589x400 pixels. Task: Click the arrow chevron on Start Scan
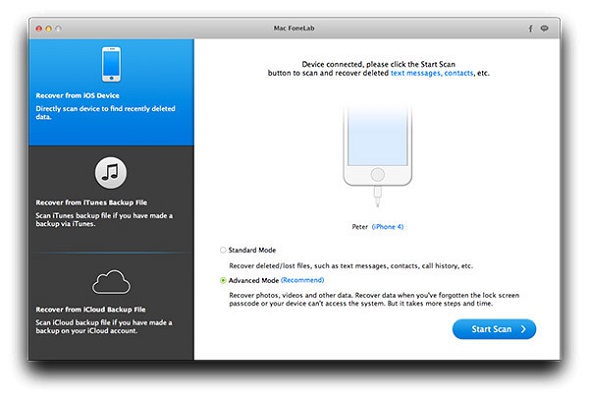523,329
